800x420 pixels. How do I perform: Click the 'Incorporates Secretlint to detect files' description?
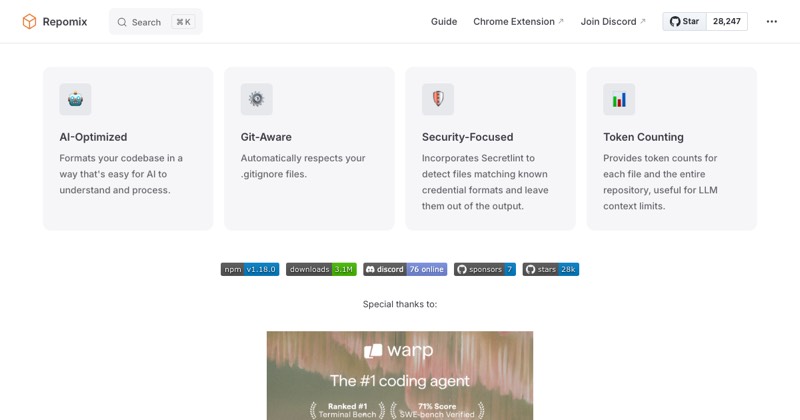click(485, 182)
